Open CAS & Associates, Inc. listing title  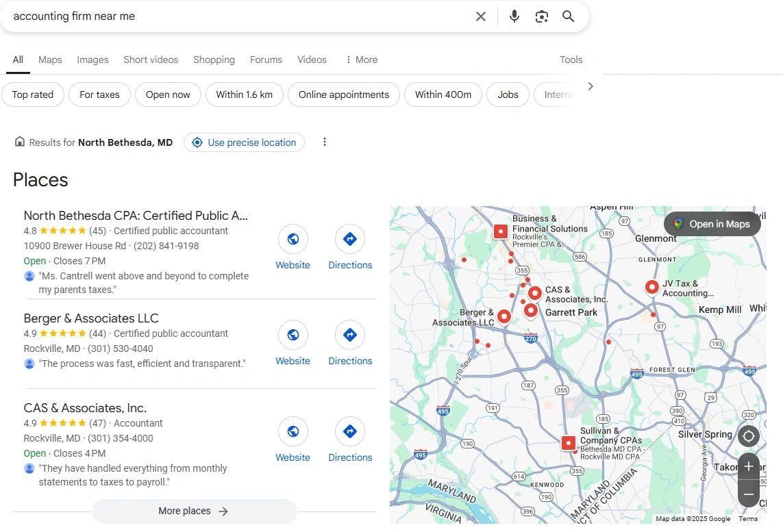tap(85, 408)
